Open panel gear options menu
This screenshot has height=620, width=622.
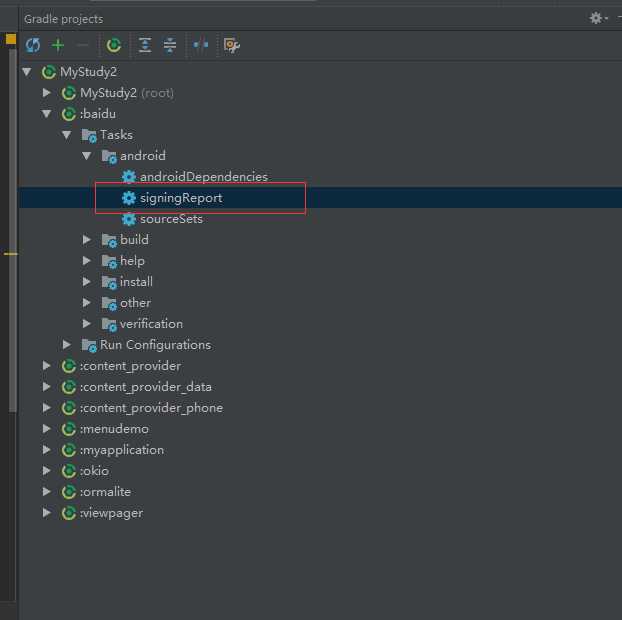coord(598,18)
